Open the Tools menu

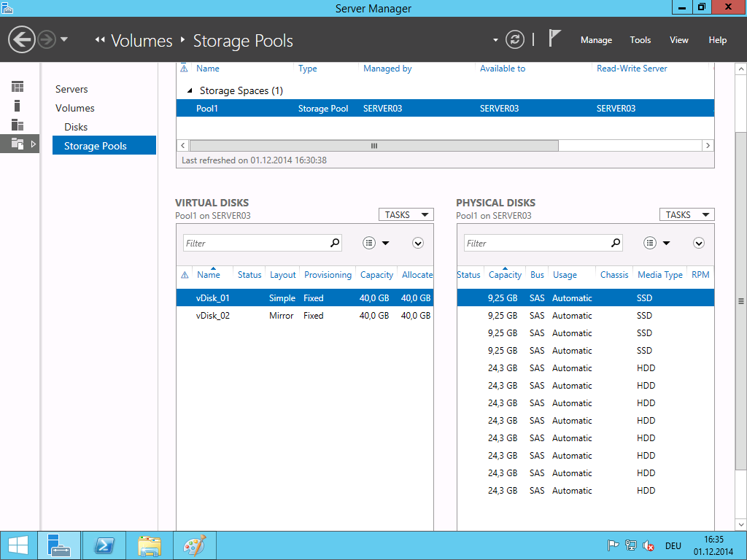[640, 40]
